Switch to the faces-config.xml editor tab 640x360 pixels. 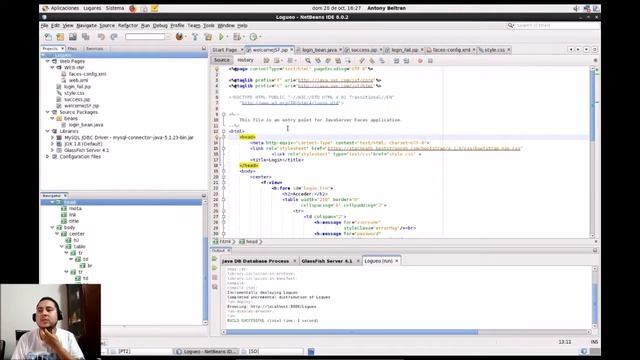tap(451, 50)
